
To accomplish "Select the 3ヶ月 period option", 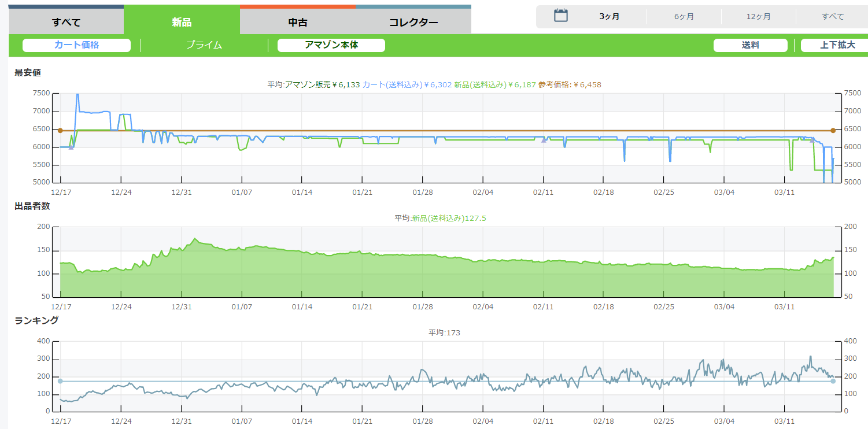I will (610, 17).
